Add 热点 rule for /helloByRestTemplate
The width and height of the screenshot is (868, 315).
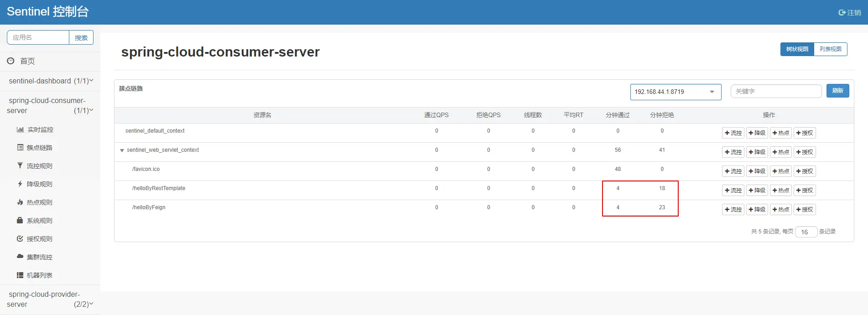(780, 191)
